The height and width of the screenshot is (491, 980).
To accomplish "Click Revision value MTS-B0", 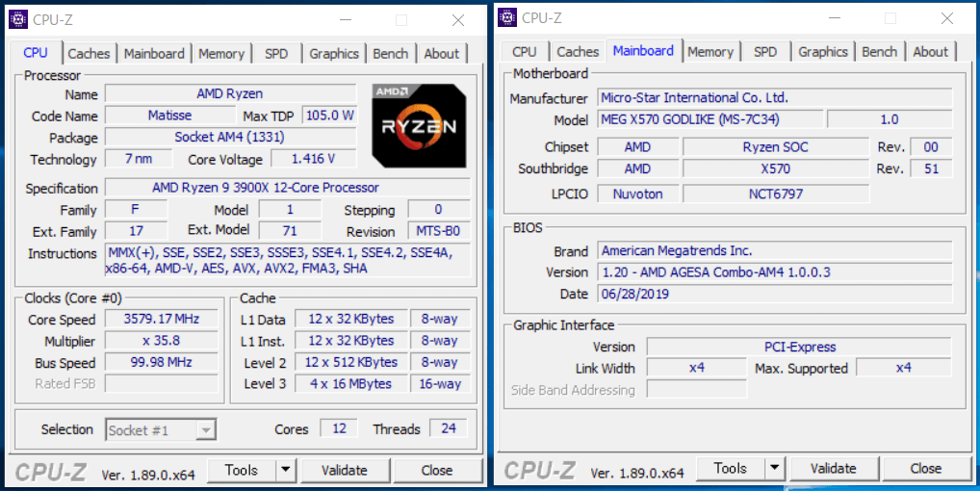I will click(439, 230).
